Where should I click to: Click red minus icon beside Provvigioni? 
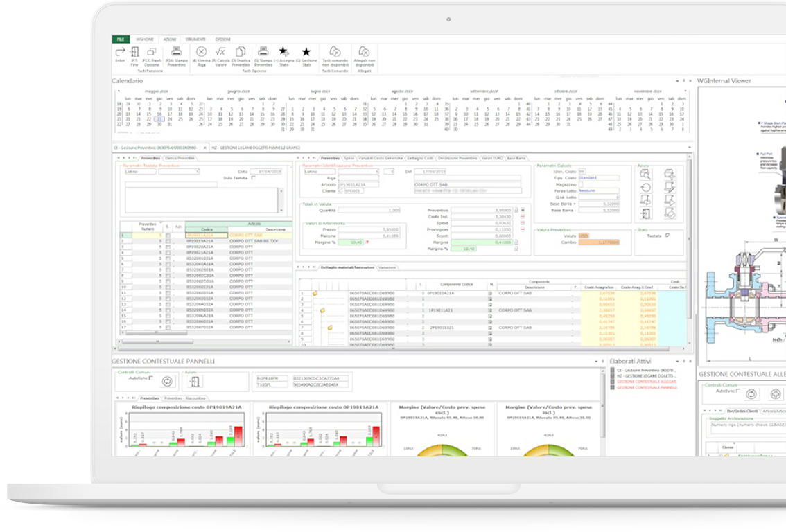click(x=523, y=229)
